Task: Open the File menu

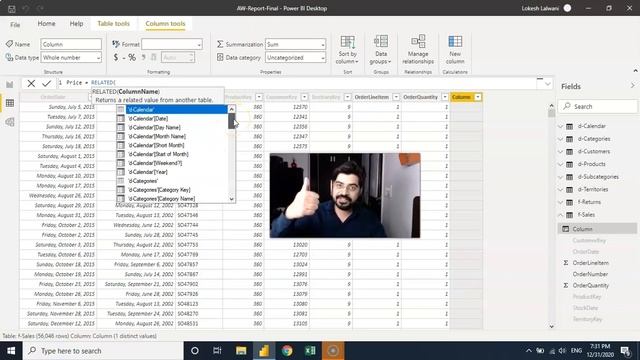Action: pos(15,24)
